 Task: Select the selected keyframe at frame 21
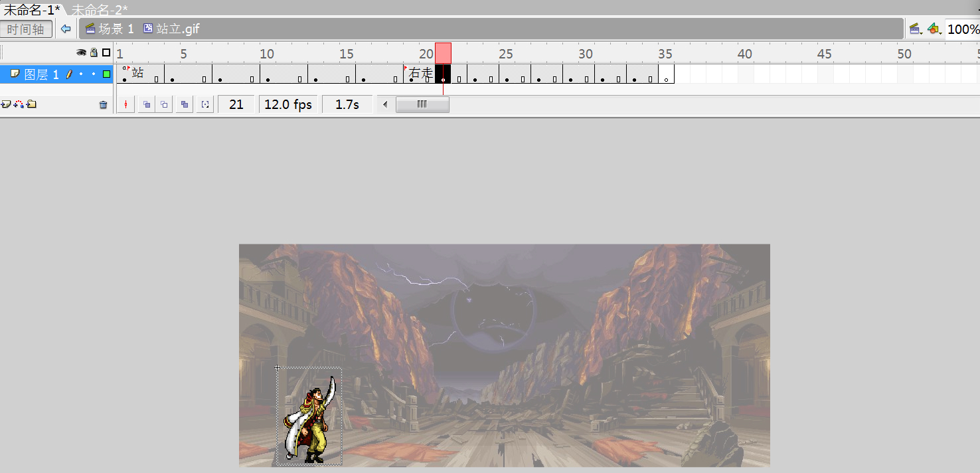click(x=443, y=74)
